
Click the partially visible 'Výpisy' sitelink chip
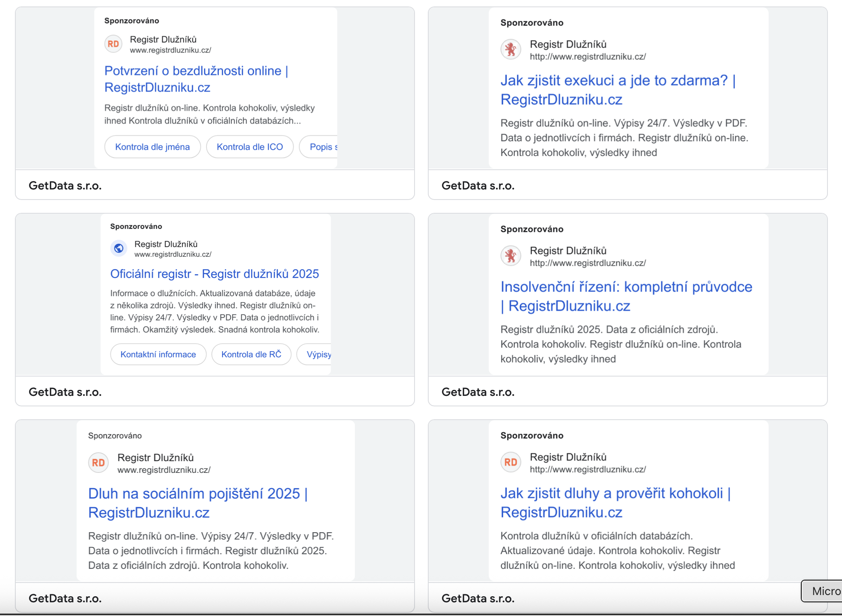point(314,354)
